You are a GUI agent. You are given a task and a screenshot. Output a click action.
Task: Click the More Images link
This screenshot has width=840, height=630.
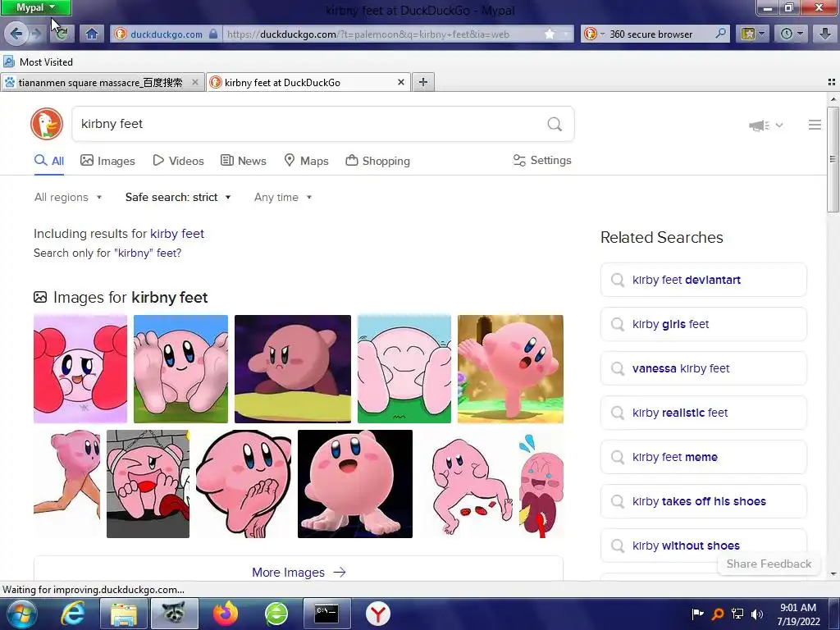pyautogui.click(x=299, y=572)
